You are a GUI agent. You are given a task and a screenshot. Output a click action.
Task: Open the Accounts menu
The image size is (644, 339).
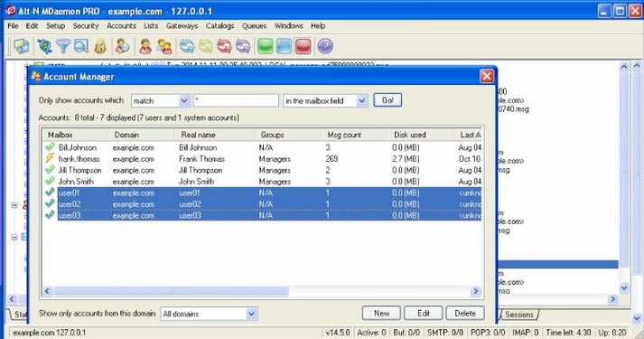(x=121, y=26)
